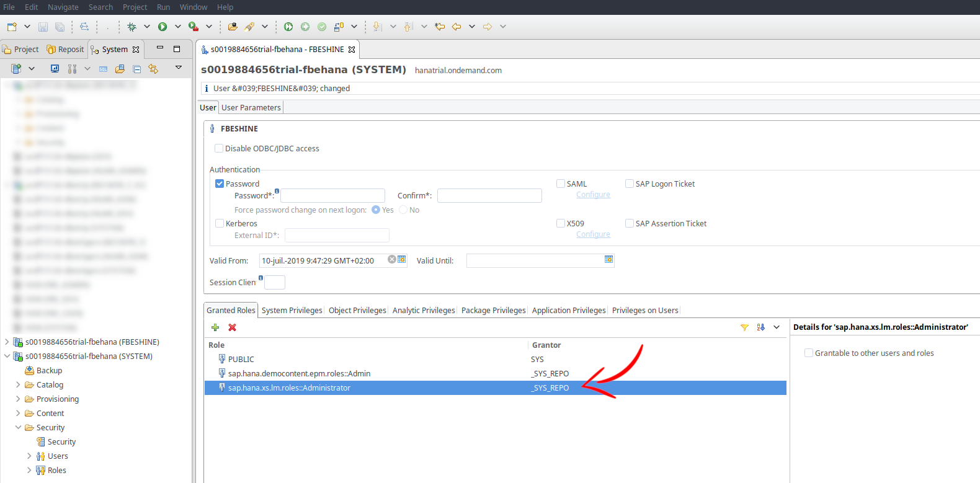Click the red X Remove Role icon

233,327
